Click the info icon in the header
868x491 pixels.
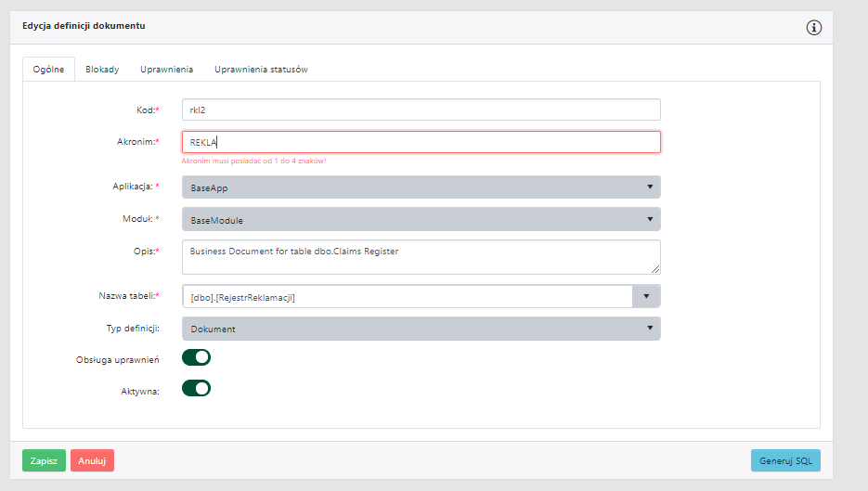[x=813, y=27]
